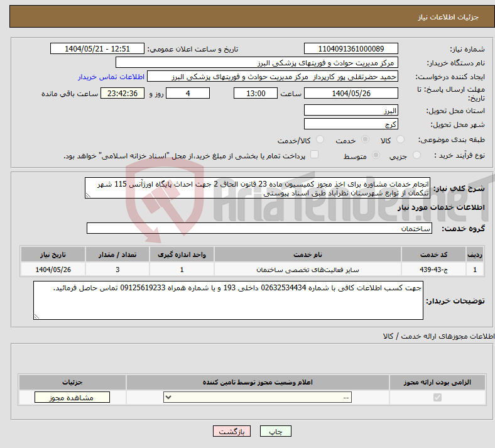Screen dimensions: 495x448
Task: Select the کالا radio button
Action: [x=400, y=139]
